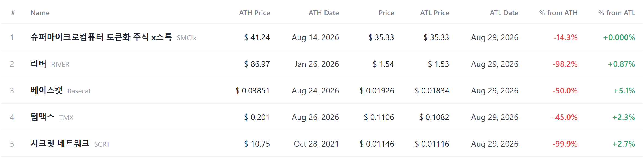644x158 pixels.
Task: Click the $ 10.75 ATH price cell
Action: (257, 144)
